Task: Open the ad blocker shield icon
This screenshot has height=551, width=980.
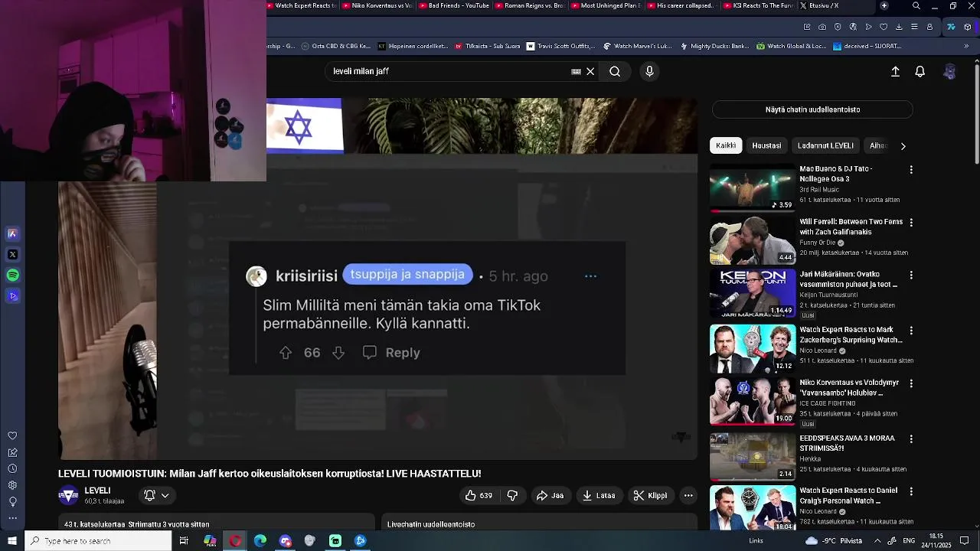Action: (838, 27)
